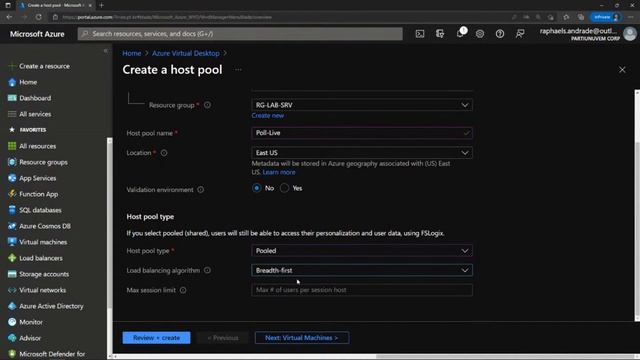640x360 pixels.
Task: Click Create new resource group link
Action: 268,116
